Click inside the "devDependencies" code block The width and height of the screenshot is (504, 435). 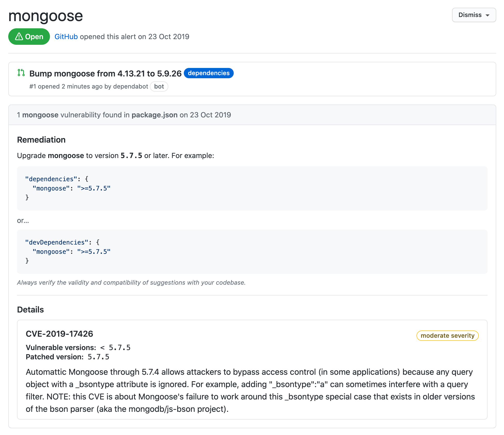tap(252, 251)
